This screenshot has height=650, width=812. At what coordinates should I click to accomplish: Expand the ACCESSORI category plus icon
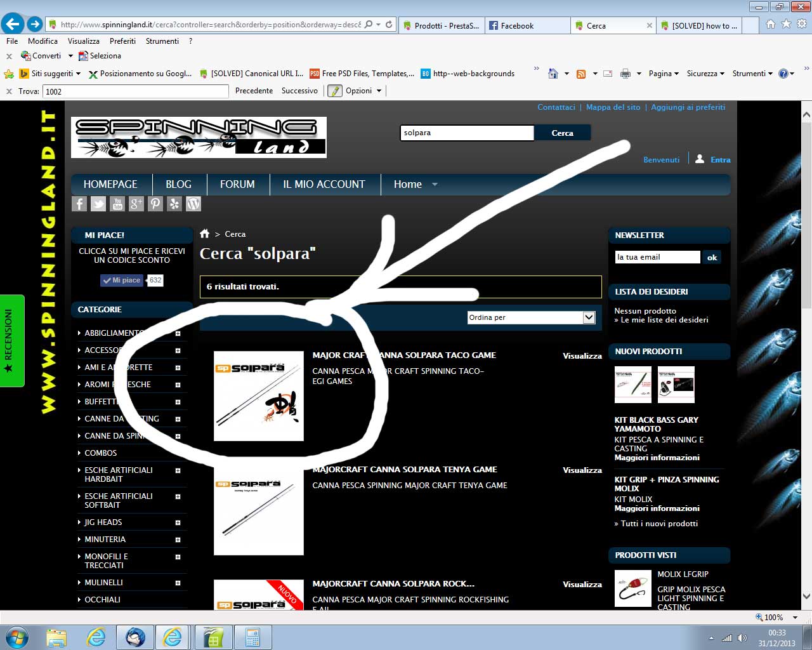click(x=178, y=350)
